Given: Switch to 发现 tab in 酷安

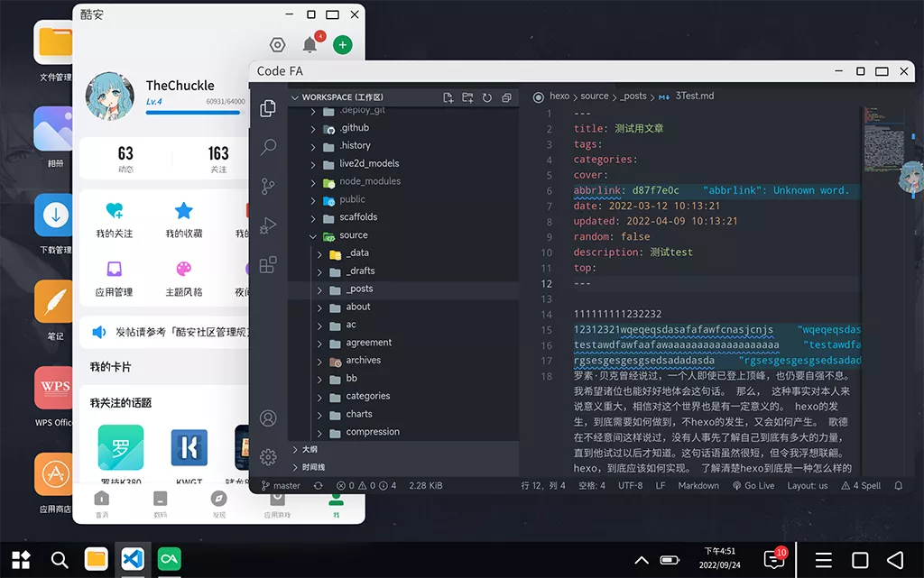Looking at the screenshot, I should 218,504.
